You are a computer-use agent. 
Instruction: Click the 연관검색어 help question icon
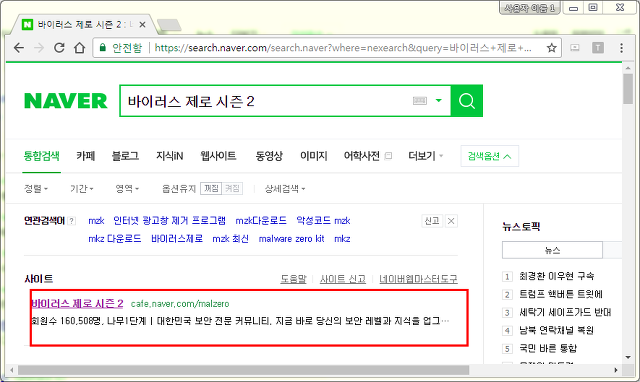[x=72, y=221]
